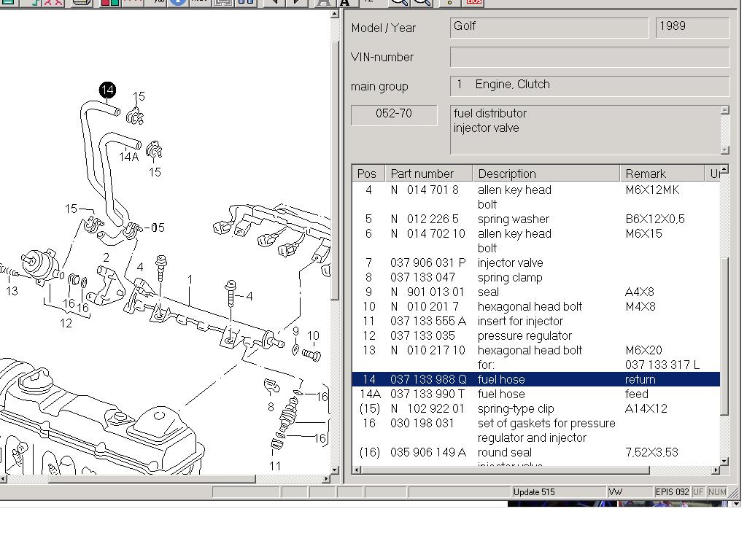747x560 pixels.
Task: Click the parts list vertical scrollbar thumb
Action: [724, 335]
